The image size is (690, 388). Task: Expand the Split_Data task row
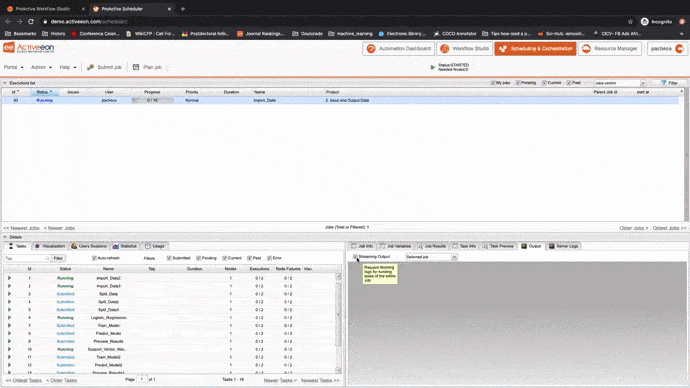click(9, 294)
